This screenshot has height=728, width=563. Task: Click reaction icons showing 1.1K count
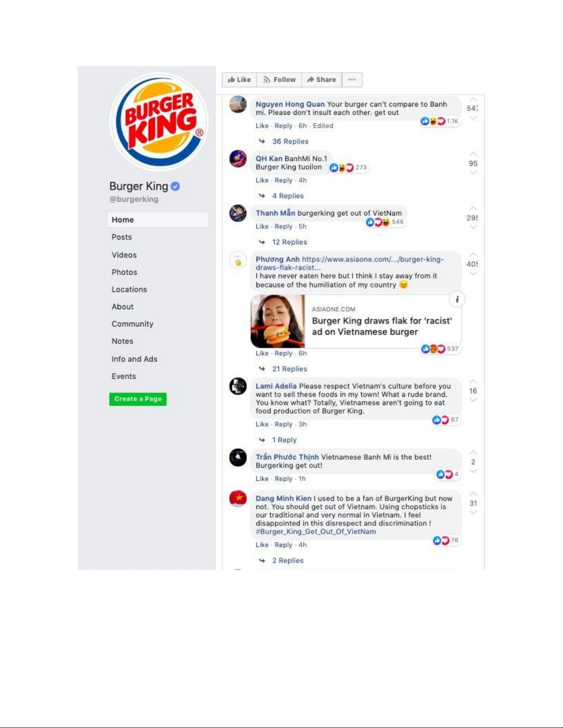pyautogui.click(x=439, y=121)
